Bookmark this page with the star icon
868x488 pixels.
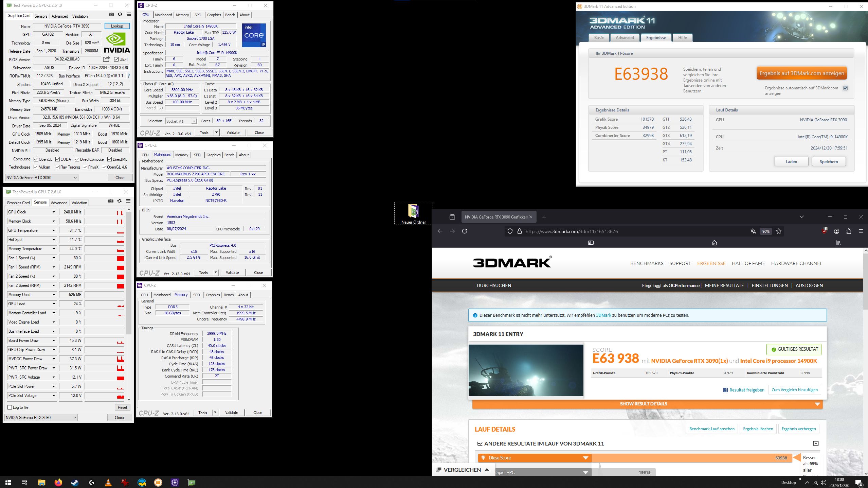click(x=779, y=231)
